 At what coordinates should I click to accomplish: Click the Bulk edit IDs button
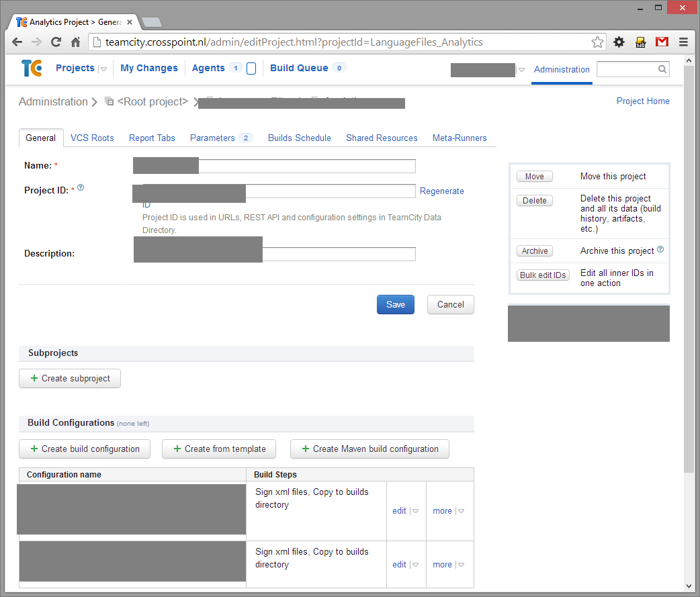tap(543, 275)
